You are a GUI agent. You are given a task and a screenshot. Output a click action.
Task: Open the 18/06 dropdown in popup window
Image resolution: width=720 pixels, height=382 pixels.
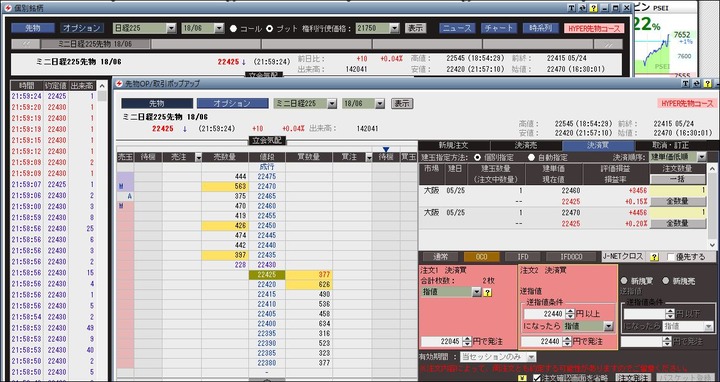(x=380, y=104)
